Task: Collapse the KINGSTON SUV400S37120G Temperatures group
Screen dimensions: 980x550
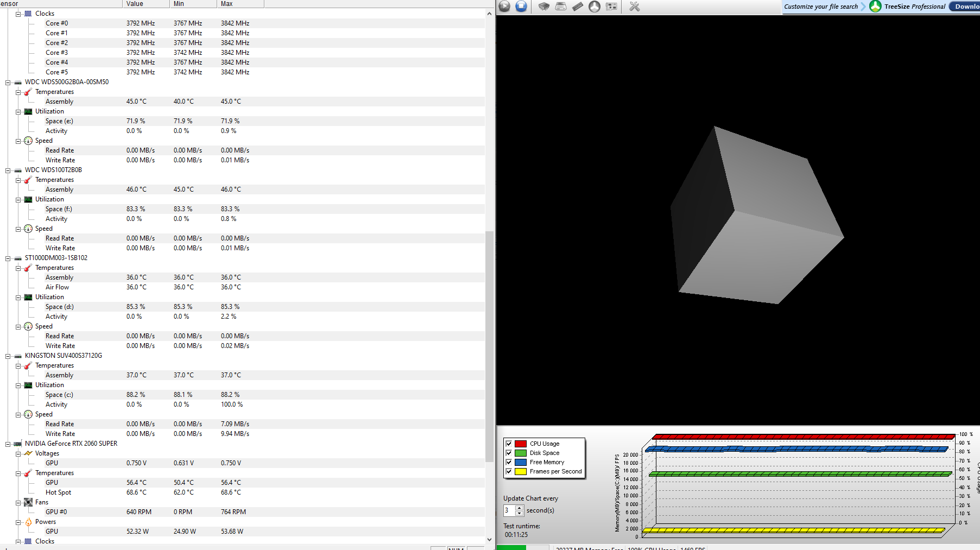Action: click(x=18, y=366)
